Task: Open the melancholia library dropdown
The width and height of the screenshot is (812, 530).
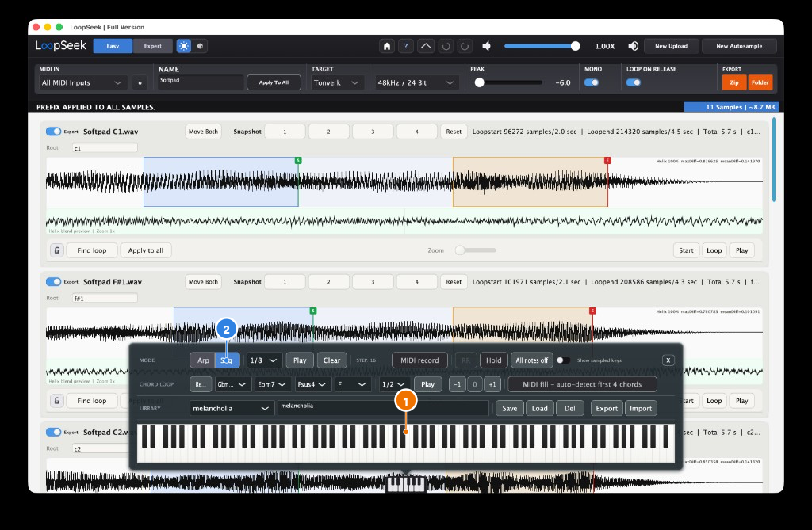Action: point(231,408)
